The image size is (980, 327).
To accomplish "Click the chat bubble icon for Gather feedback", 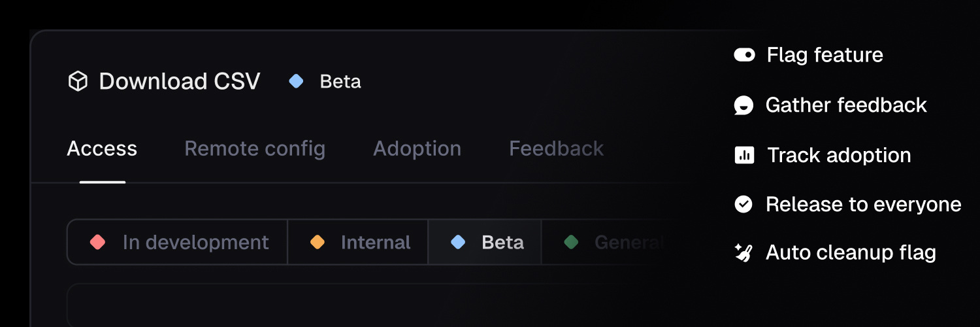I will [743, 105].
